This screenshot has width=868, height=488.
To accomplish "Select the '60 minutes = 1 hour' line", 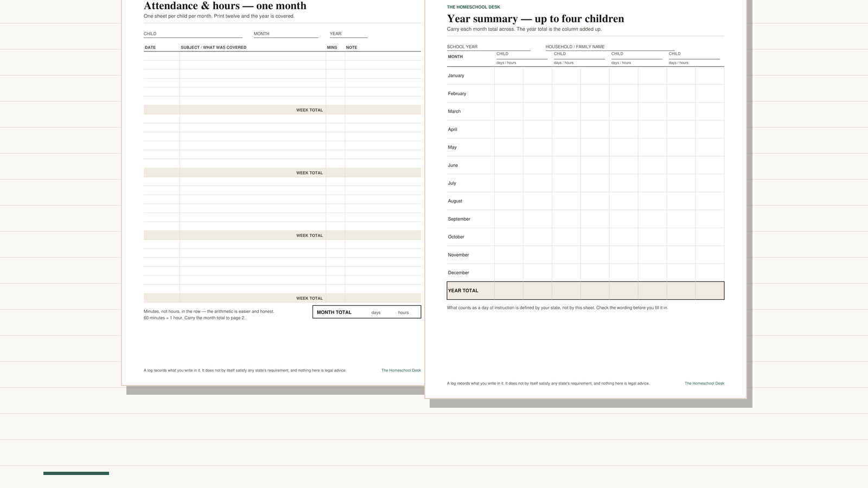I will 194,318.
